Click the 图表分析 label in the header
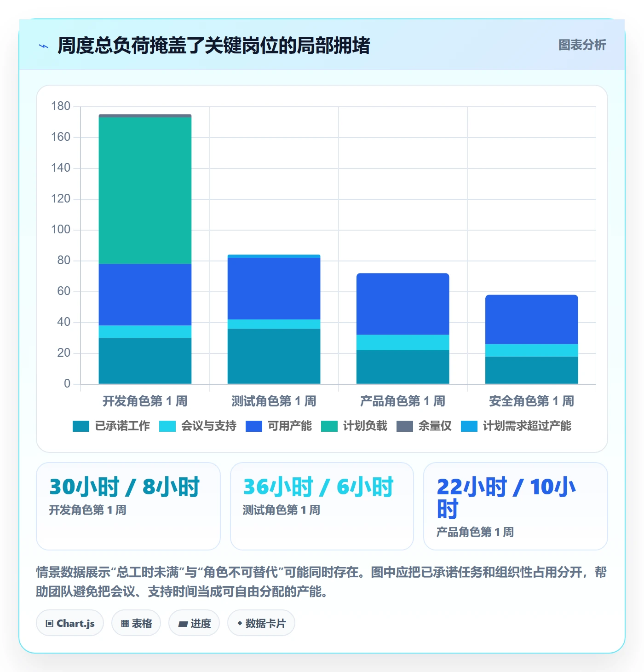Image resolution: width=644 pixels, height=672 pixels. [582, 45]
